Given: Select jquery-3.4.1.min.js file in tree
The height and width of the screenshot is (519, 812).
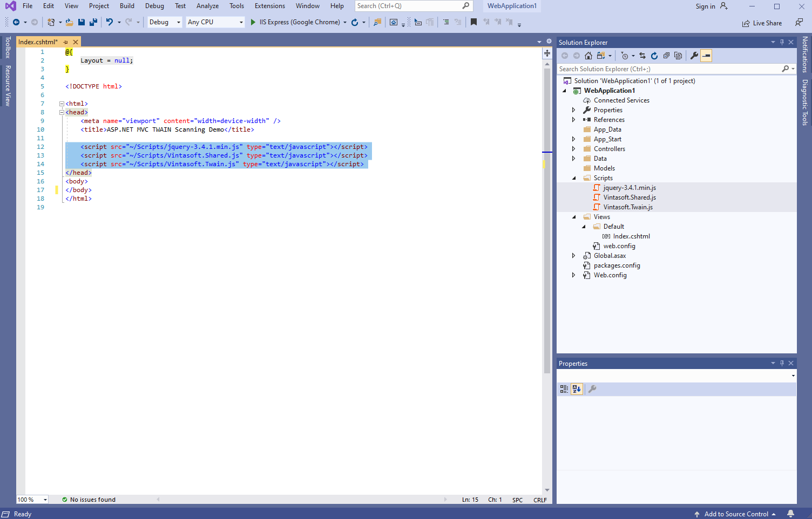Looking at the screenshot, I should tap(630, 188).
